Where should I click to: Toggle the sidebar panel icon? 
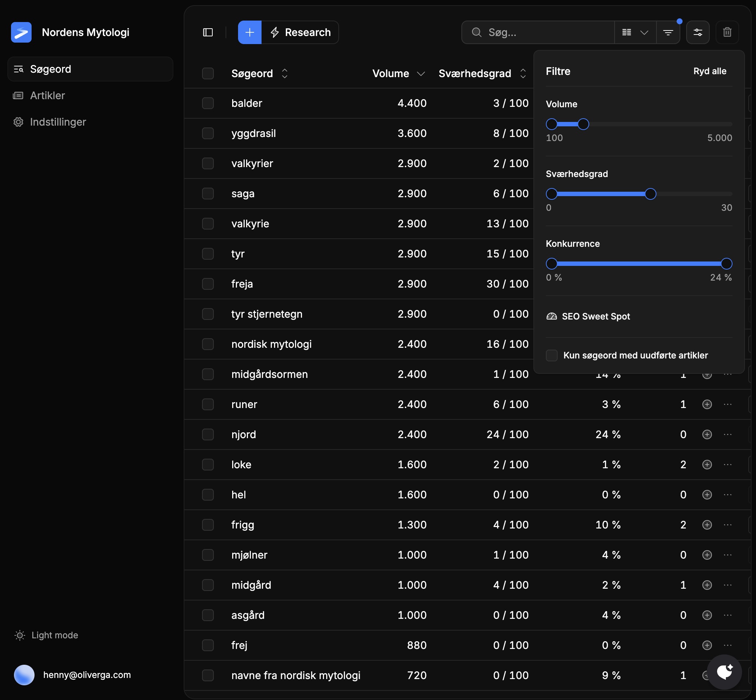[208, 32]
